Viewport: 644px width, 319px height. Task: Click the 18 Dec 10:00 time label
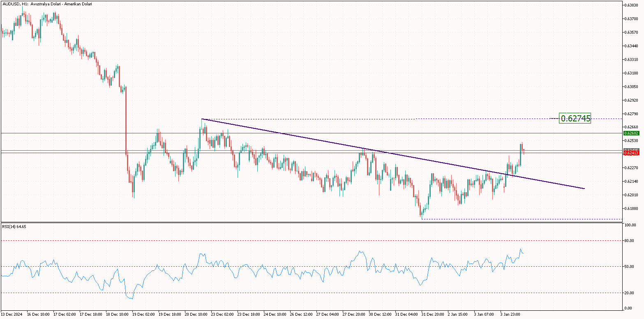pyautogui.click(x=118, y=314)
